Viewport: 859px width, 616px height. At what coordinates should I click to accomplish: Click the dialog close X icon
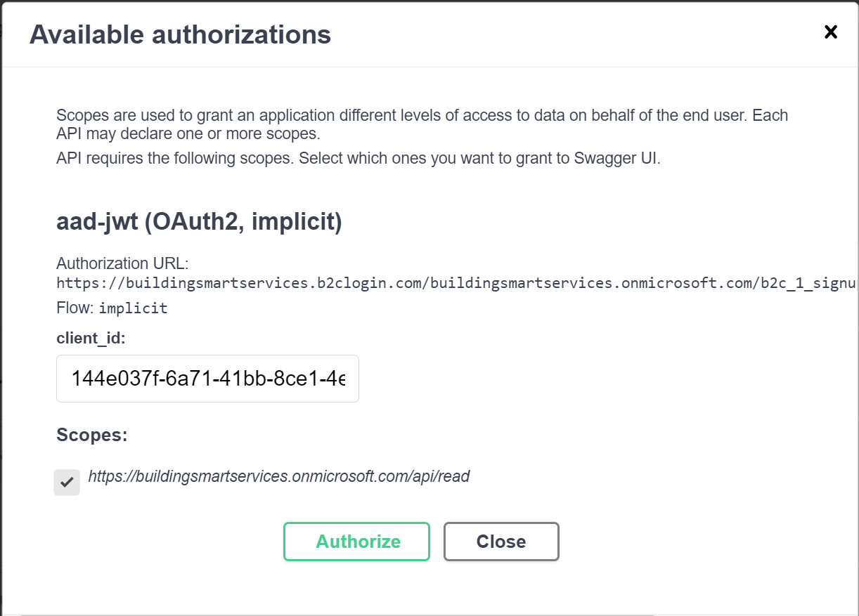tap(831, 32)
